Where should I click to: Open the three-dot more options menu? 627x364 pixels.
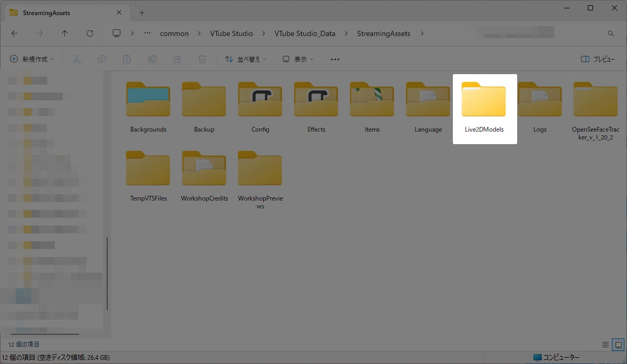335,59
